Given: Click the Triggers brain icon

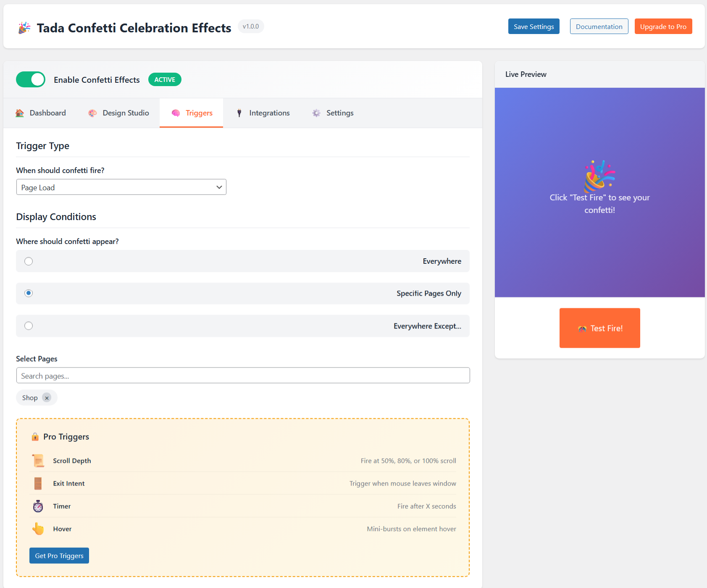Looking at the screenshot, I should coord(176,113).
